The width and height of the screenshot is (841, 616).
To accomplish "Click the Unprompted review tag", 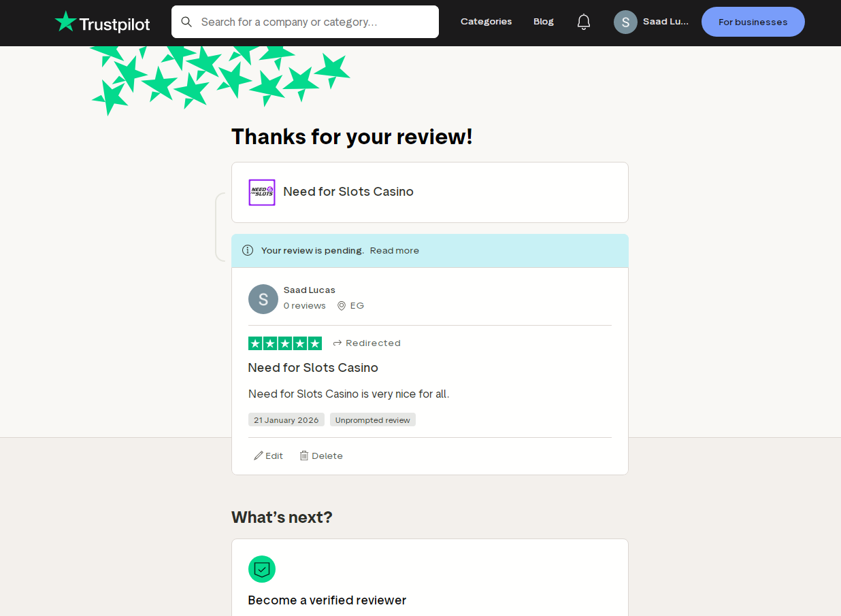I will coord(373,420).
